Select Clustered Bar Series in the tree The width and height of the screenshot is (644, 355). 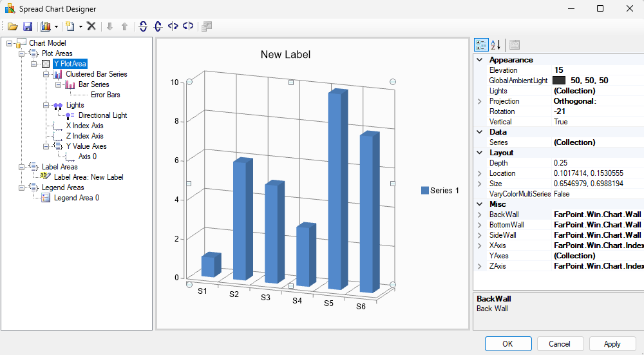click(97, 74)
